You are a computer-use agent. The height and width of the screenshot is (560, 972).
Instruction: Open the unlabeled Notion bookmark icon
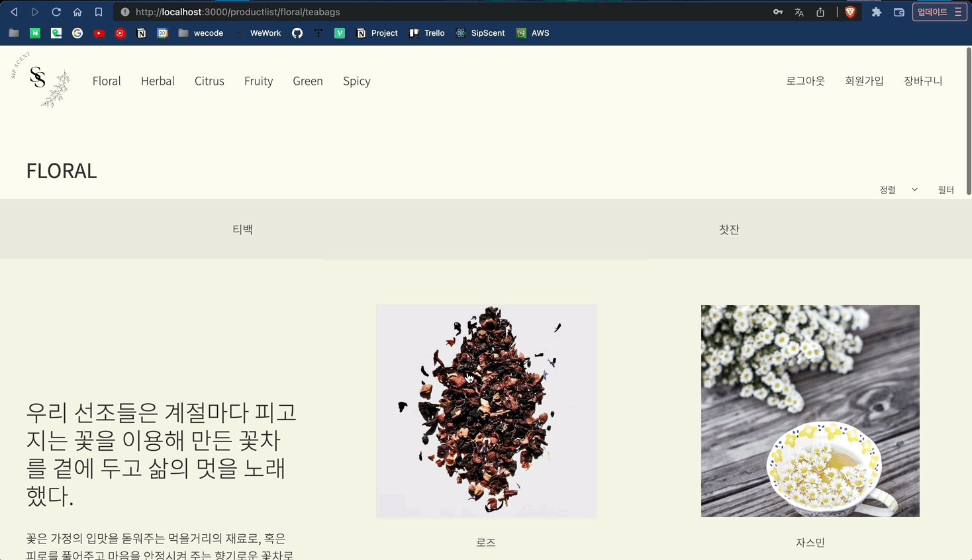click(141, 33)
